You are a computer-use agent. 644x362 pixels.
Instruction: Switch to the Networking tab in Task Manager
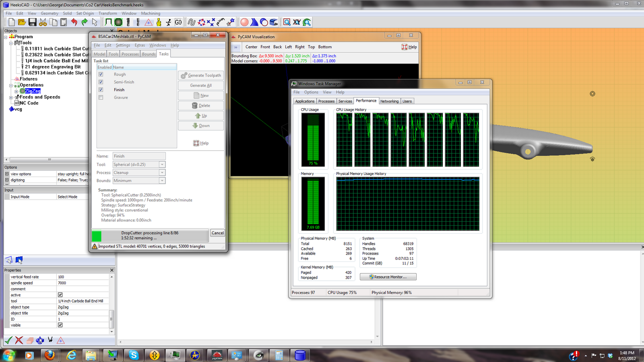coord(389,101)
